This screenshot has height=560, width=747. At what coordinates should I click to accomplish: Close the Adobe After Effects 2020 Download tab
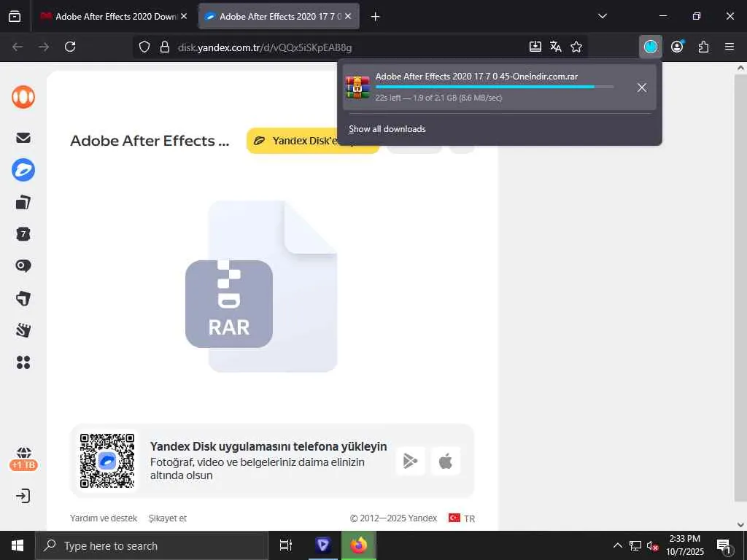click(x=184, y=16)
